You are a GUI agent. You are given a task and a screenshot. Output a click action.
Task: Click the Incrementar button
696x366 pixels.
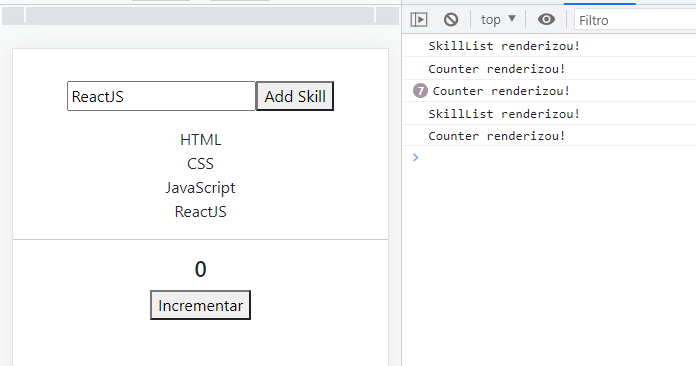tap(200, 305)
